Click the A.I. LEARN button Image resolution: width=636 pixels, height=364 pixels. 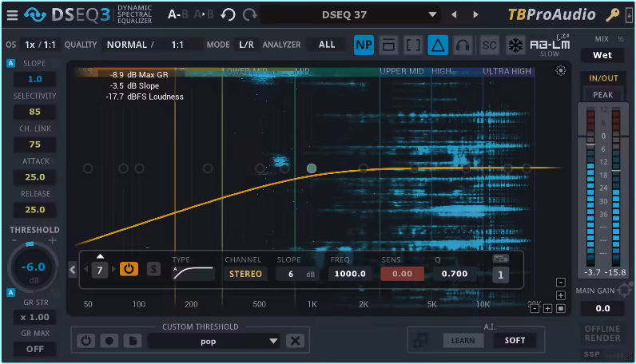point(463,341)
